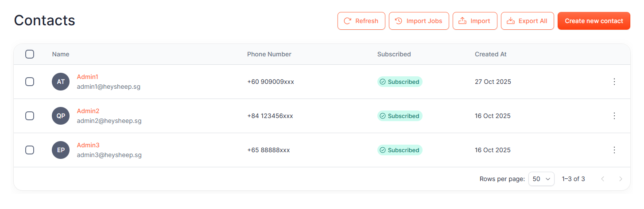
Task: Click the Import contacts button
Action: coord(475,21)
